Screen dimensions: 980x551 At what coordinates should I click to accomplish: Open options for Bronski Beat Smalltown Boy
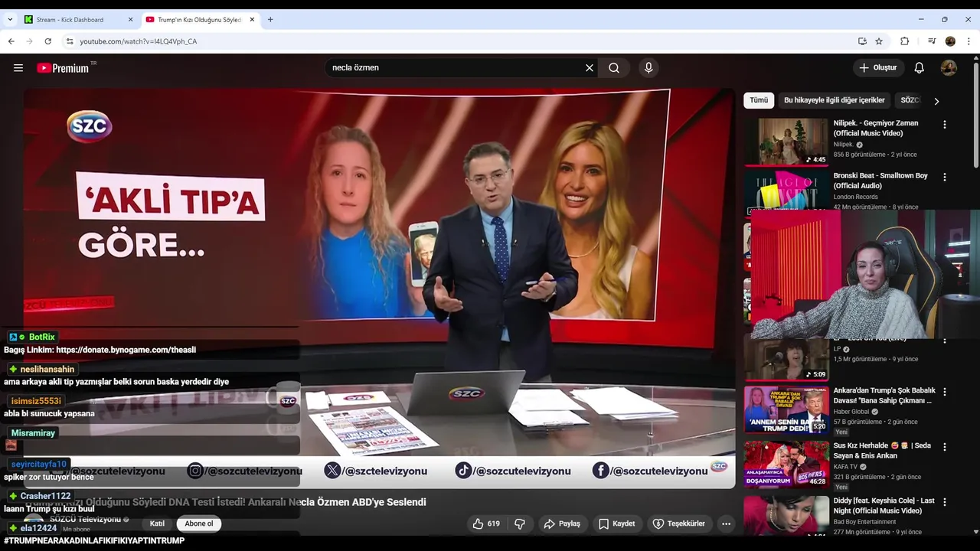[945, 177]
